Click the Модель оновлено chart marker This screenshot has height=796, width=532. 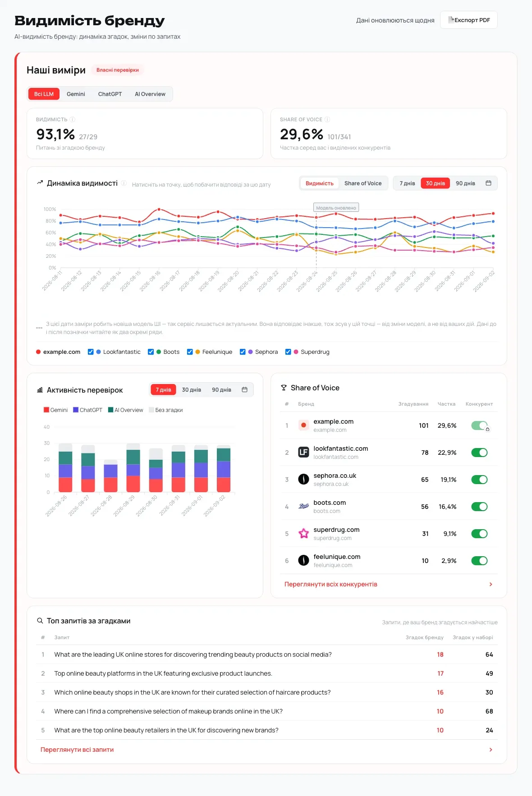[x=336, y=208]
